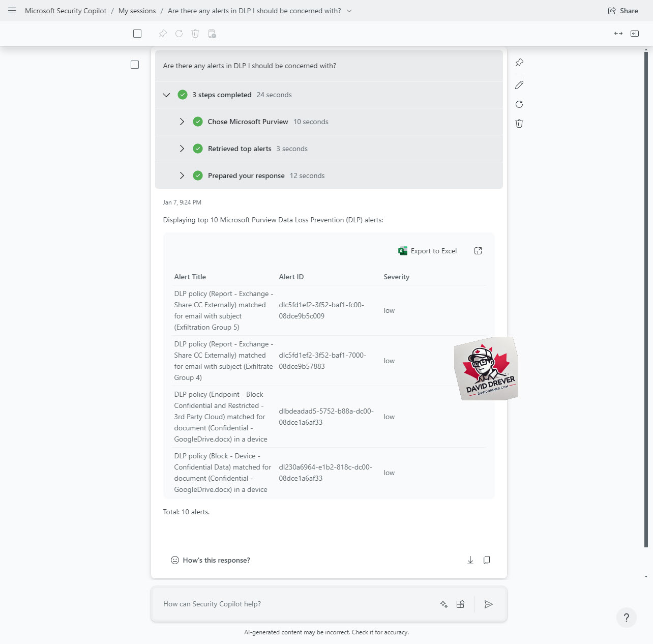Select alert ID ending 7000-08dce9b57883
653x644 pixels.
(322, 361)
